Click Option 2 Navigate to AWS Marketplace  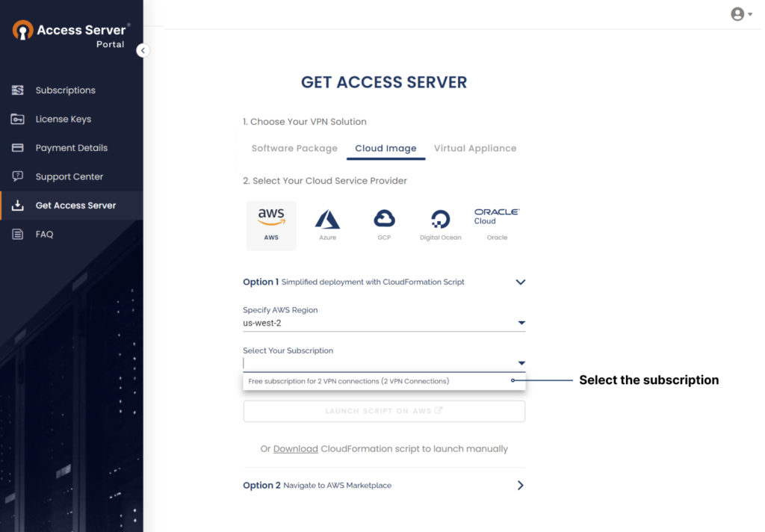coord(317,485)
